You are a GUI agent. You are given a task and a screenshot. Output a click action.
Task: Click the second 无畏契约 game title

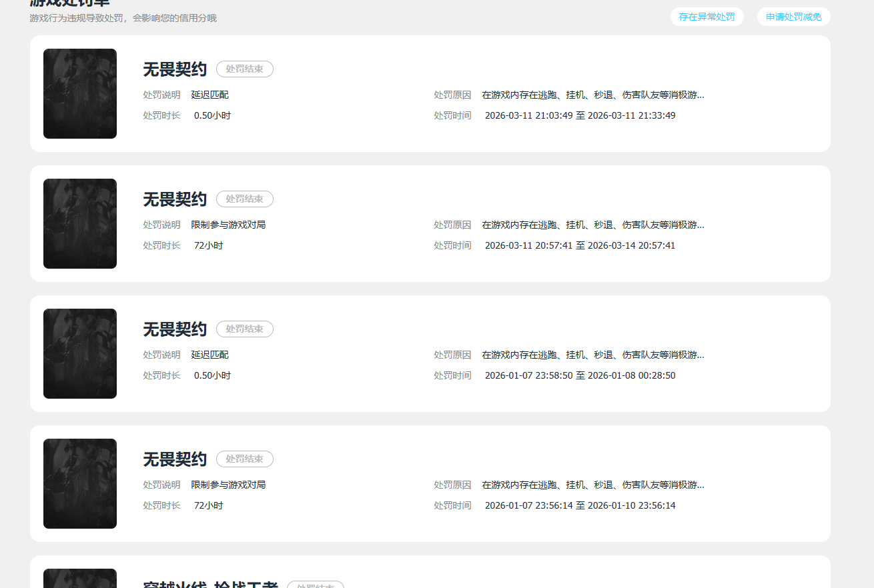pos(174,199)
